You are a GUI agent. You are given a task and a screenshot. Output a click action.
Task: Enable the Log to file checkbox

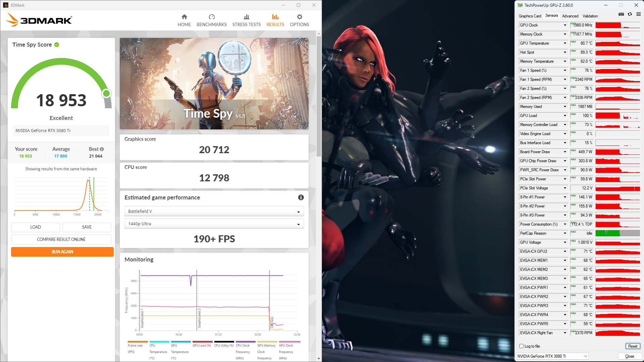(x=522, y=346)
